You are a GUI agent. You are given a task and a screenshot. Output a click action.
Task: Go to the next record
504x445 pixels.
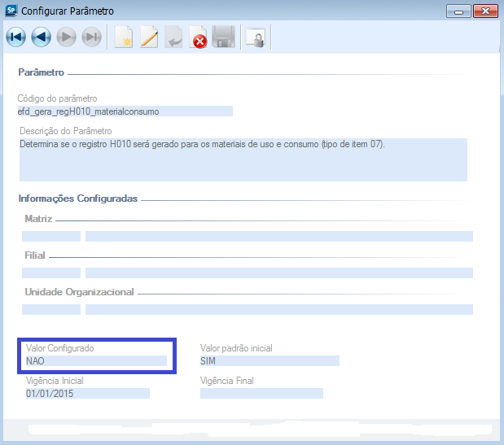[x=67, y=37]
